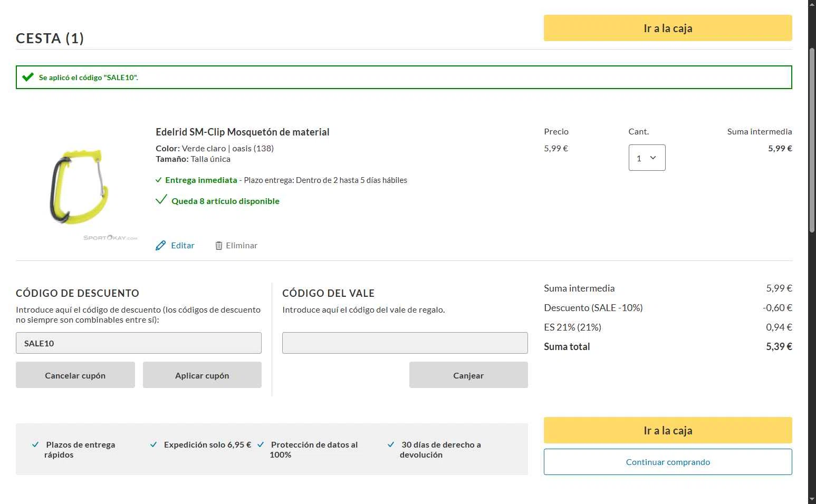Click the CESTA (1) heading

(50, 38)
